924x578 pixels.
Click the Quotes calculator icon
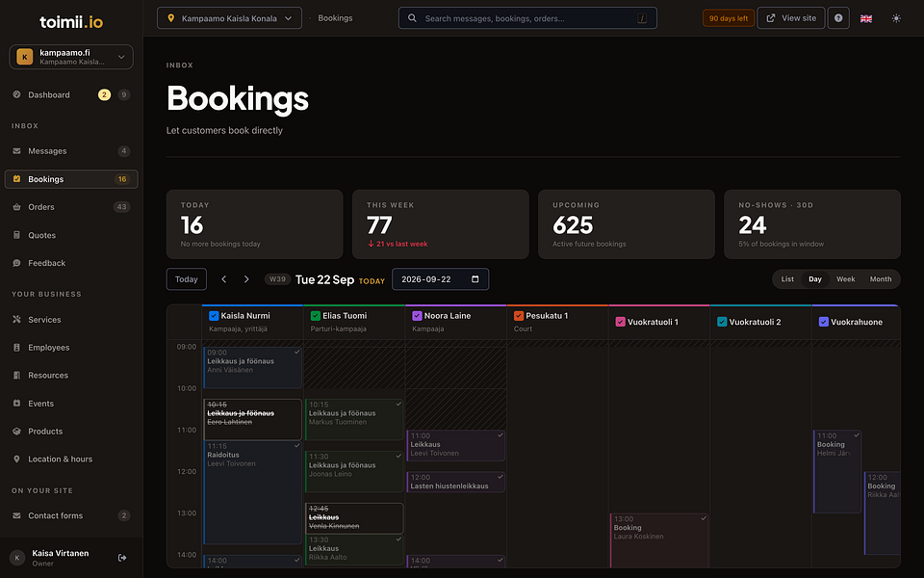tap(16, 235)
